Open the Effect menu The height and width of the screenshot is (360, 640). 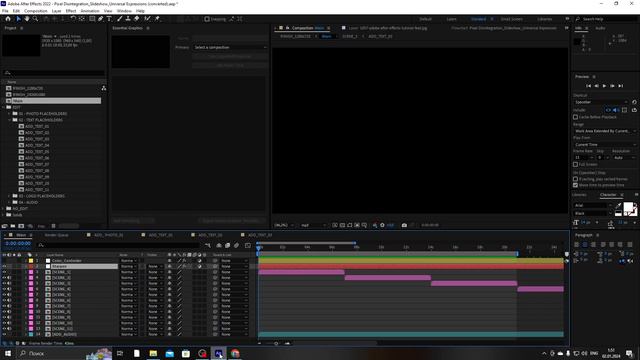coord(71,11)
